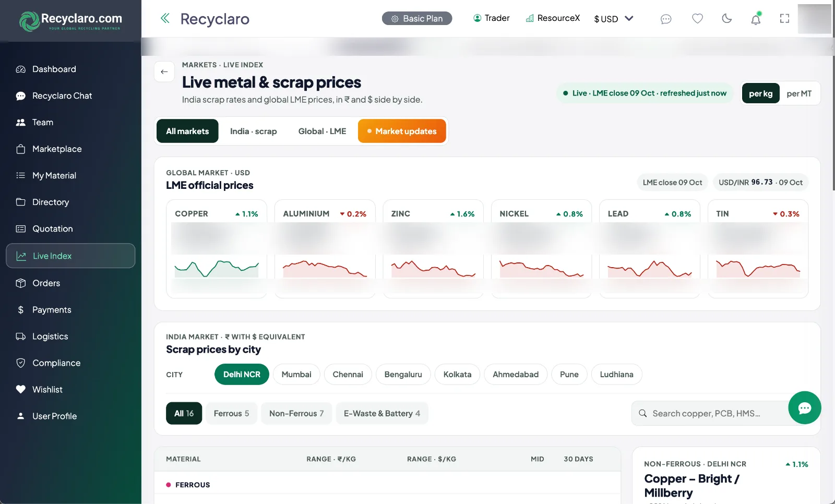This screenshot has height=504, width=835.
Task: Switch units to per MT
Action: point(799,93)
